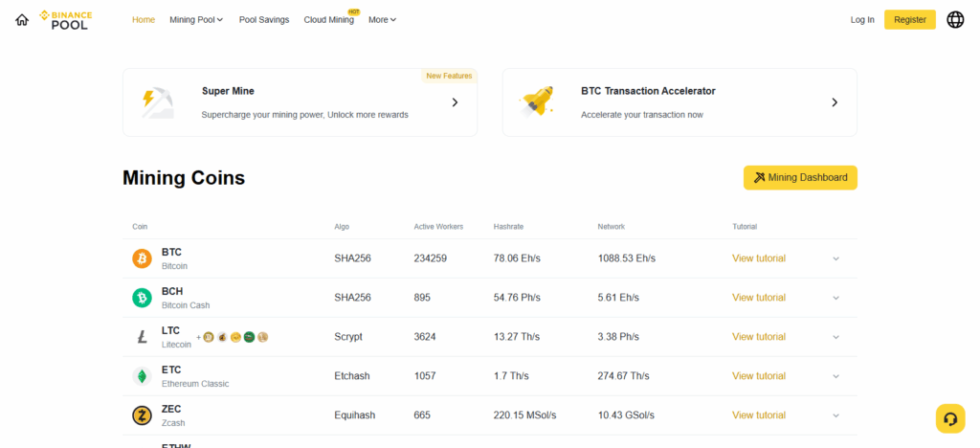Click the Register button
980x448 pixels.
(909, 20)
